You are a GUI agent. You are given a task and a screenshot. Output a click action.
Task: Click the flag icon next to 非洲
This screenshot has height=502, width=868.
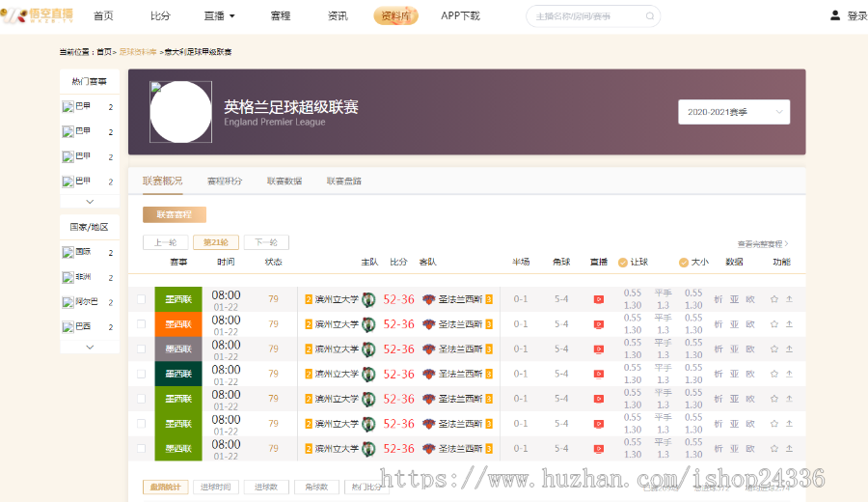68,277
